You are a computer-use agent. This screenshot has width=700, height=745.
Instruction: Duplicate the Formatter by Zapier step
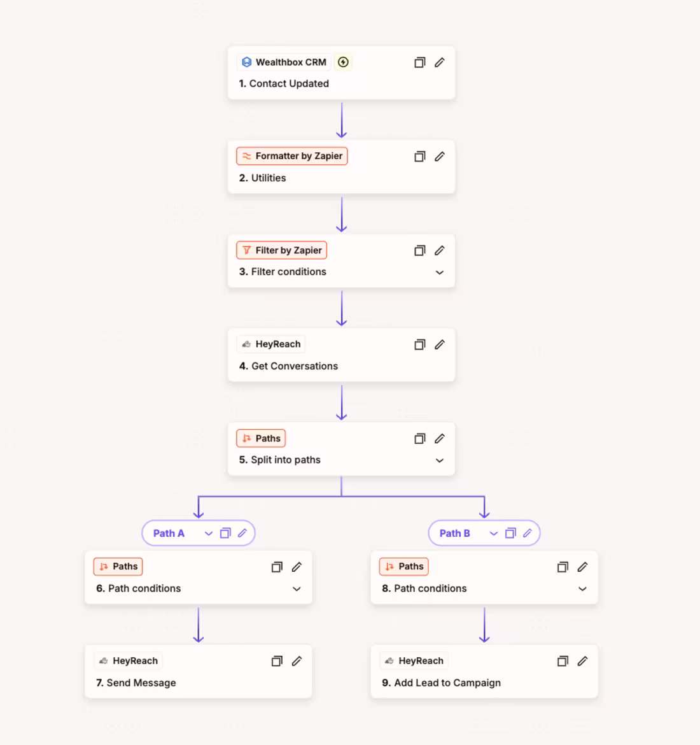click(419, 157)
